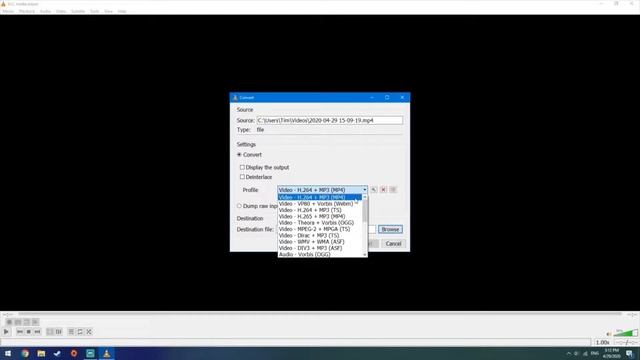Toggle fullscreen video button
This screenshot has height=360, width=640.
[x=50, y=332]
